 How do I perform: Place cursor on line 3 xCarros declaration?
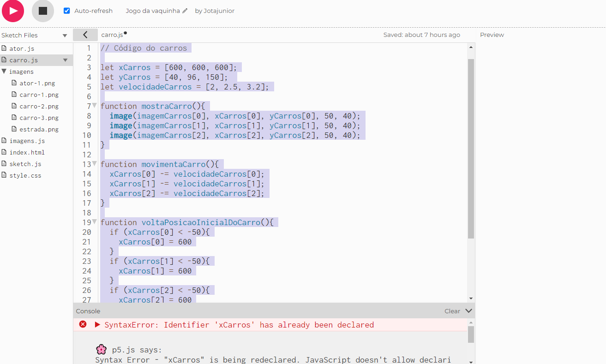[x=168, y=67]
